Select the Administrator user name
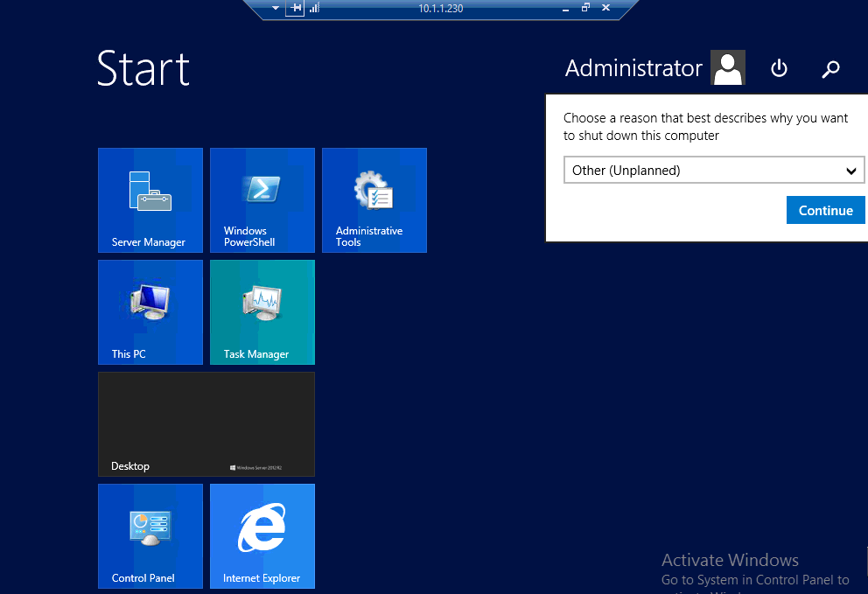 pos(633,68)
